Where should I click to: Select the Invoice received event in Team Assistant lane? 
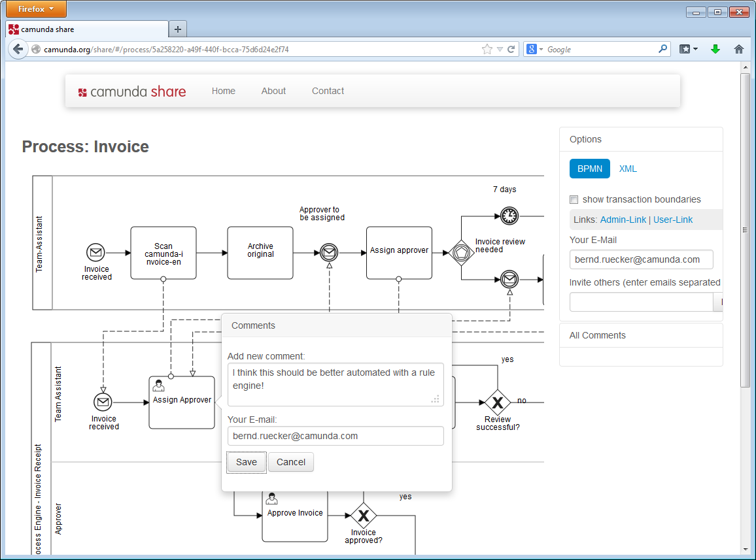click(103, 402)
